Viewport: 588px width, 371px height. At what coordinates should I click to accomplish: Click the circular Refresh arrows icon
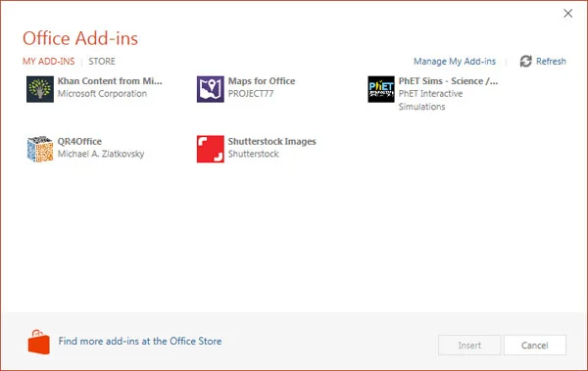[x=525, y=61]
